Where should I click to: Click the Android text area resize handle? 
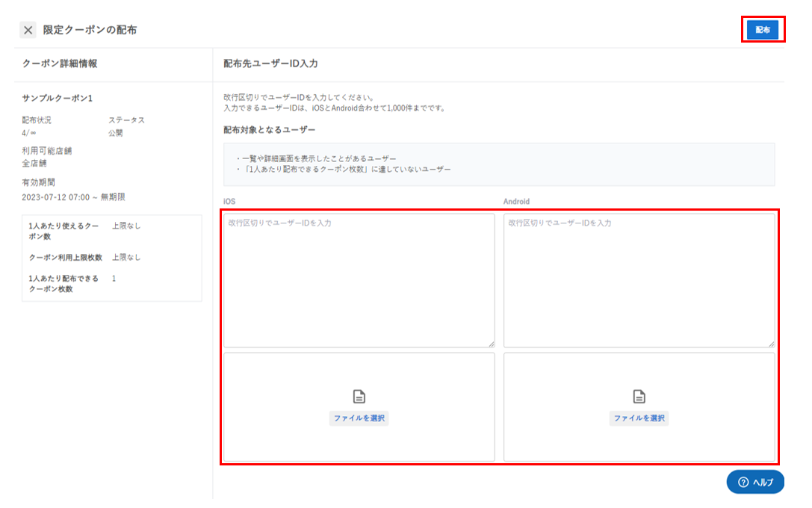coord(771,344)
